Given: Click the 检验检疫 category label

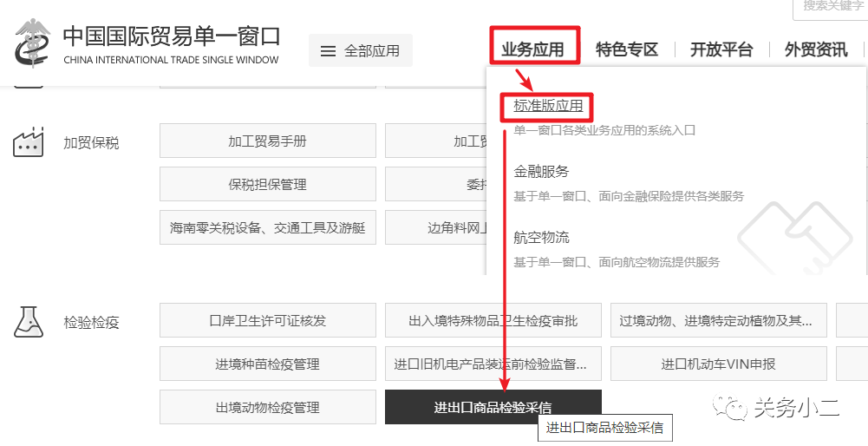Looking at the screenshot, I should [x=91, y=323].
